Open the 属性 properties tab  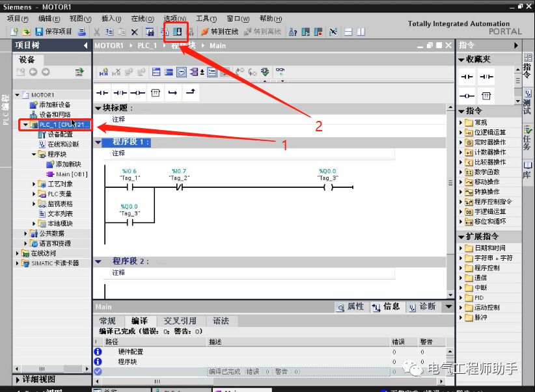point(350,307)
